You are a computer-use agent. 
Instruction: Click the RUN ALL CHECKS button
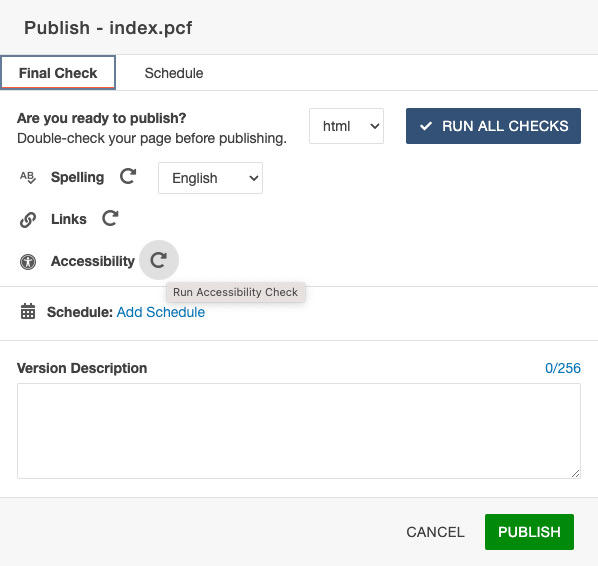click(493, 126)
